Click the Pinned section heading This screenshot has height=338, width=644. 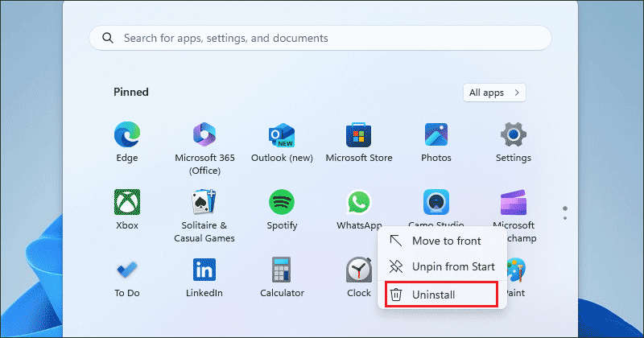click(131, 92)
